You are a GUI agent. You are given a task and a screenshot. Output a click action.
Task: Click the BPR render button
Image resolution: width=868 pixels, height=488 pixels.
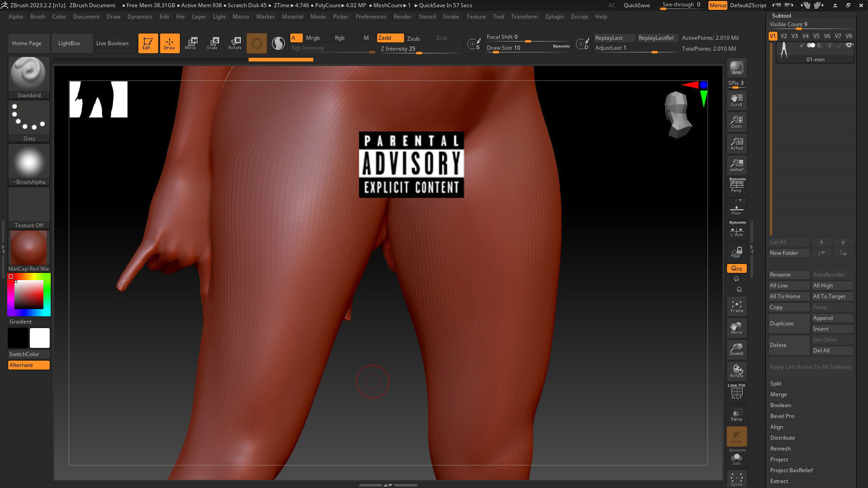[736, 68]
